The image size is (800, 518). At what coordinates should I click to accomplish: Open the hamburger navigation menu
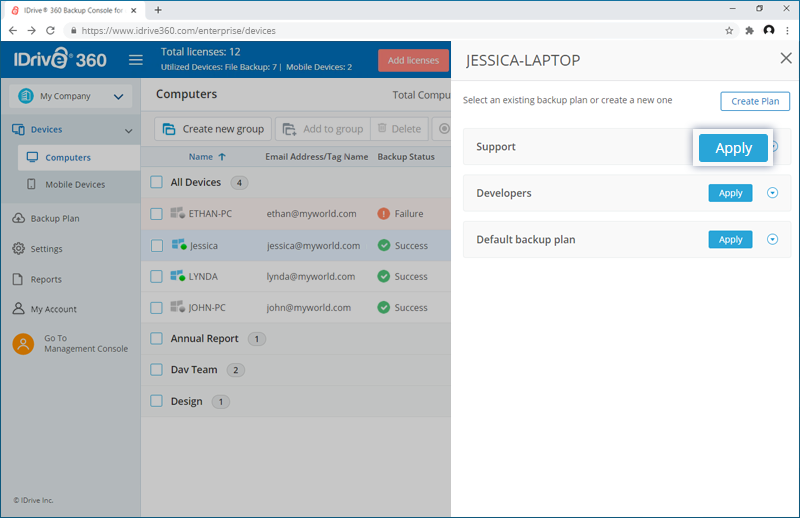pyautogui.click(x=135, y=60)
